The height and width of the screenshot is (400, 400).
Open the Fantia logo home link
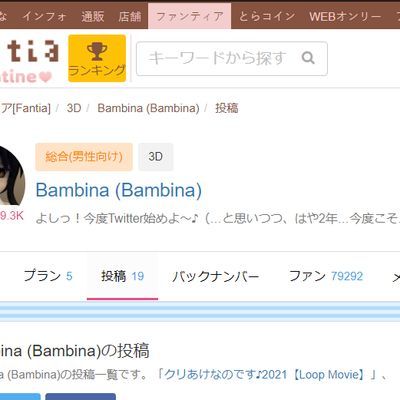(x=29, y=61)
